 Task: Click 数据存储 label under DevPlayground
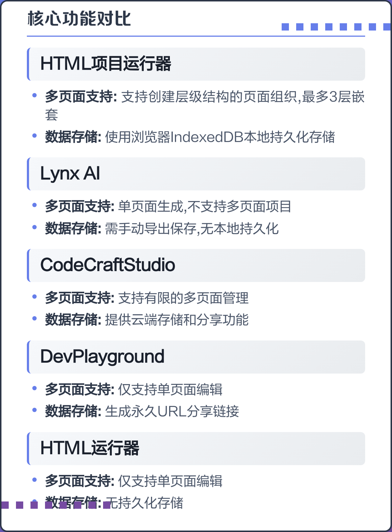[x=73, y=411]
